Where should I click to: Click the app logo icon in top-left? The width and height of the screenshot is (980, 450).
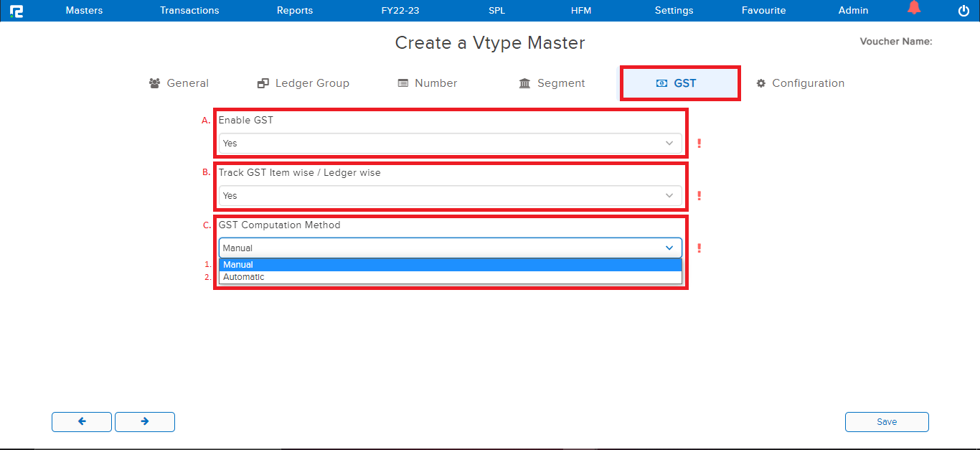(x=17, y=11)
